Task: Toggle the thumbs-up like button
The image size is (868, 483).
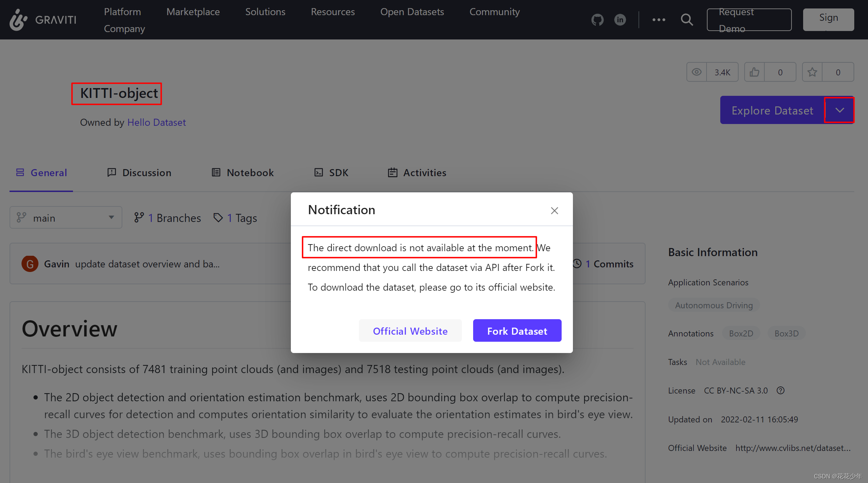Action: click(754, 72)
